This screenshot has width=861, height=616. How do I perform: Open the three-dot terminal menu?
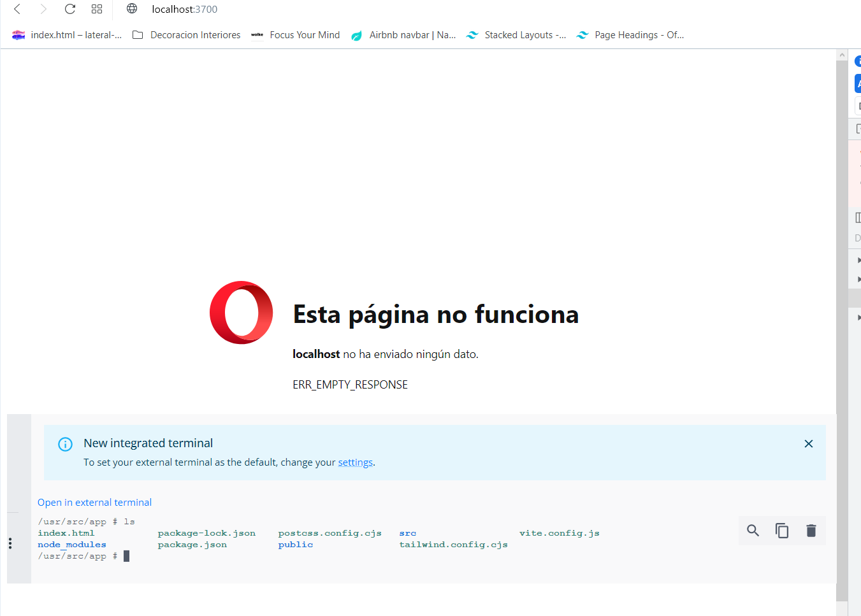tap(10, 543)
